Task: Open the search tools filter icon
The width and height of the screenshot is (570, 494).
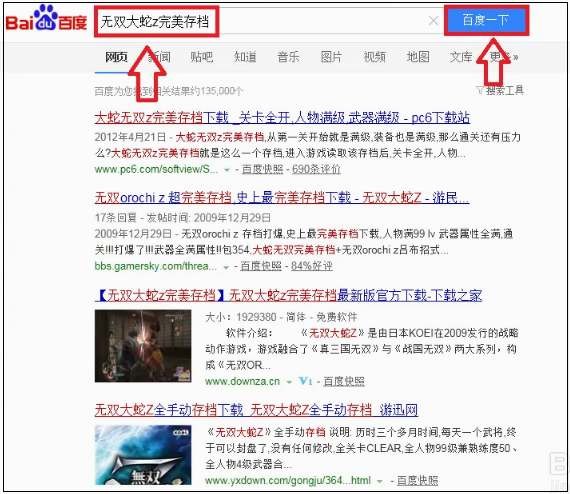Action: pos(480,91)
